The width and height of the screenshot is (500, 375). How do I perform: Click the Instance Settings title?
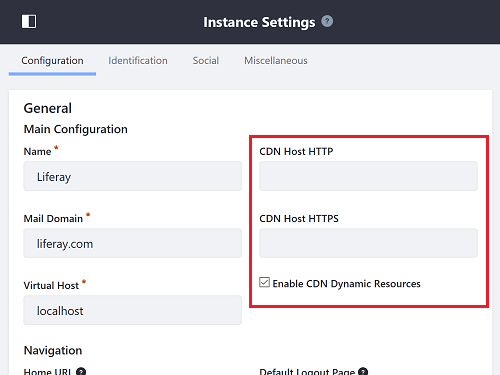(x=259, y=22)
